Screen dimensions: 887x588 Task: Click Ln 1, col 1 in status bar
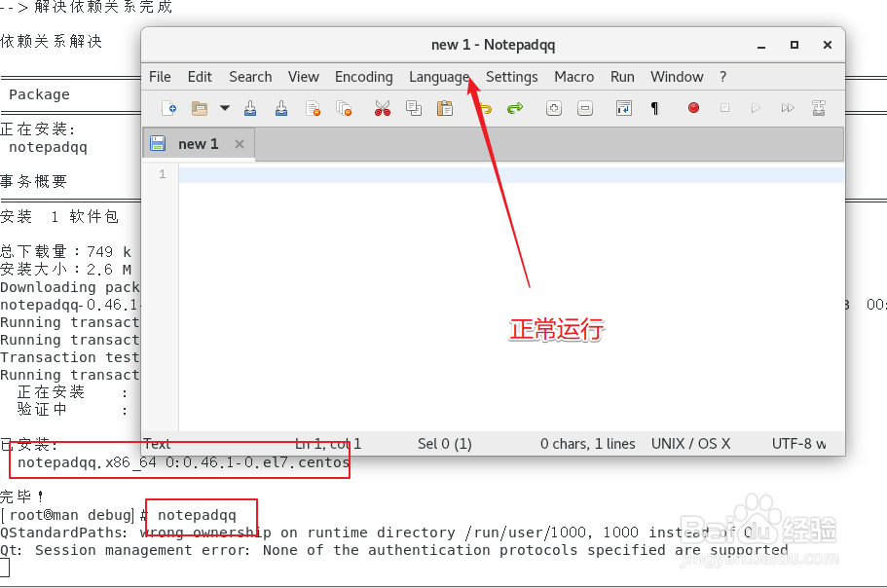328,444
